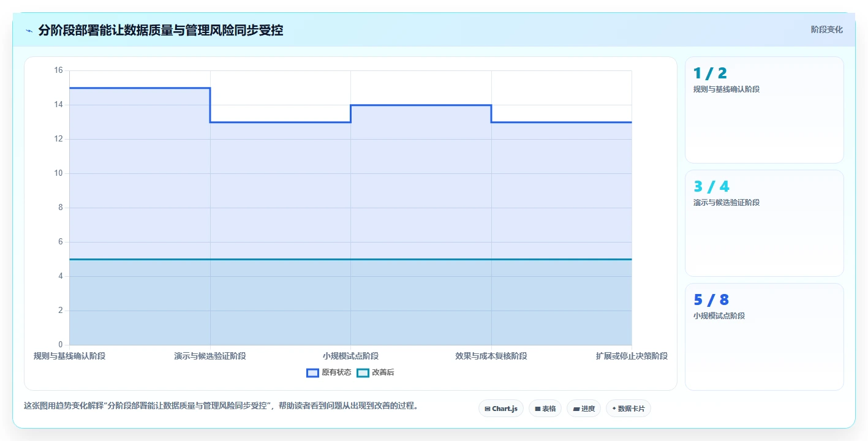Click the 5 / 8 number in third card

pos(711,300)
